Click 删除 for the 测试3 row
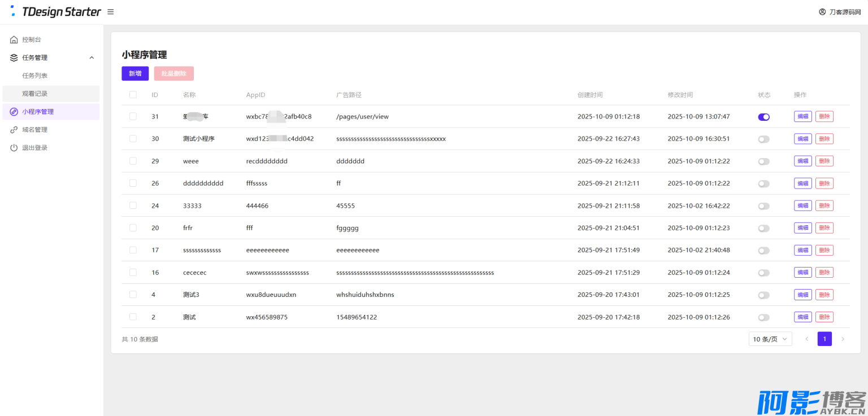 (824, 295)
